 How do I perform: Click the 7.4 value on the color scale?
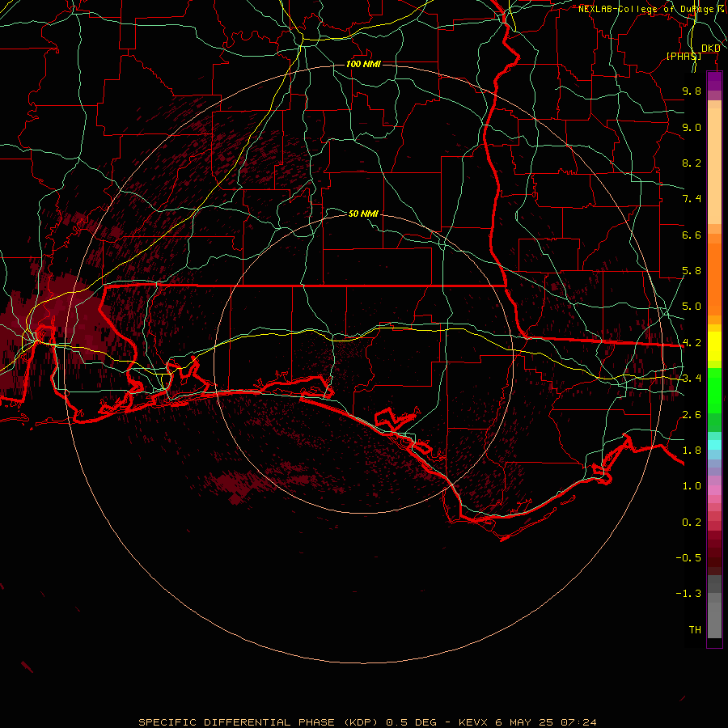tap(692, 199)
